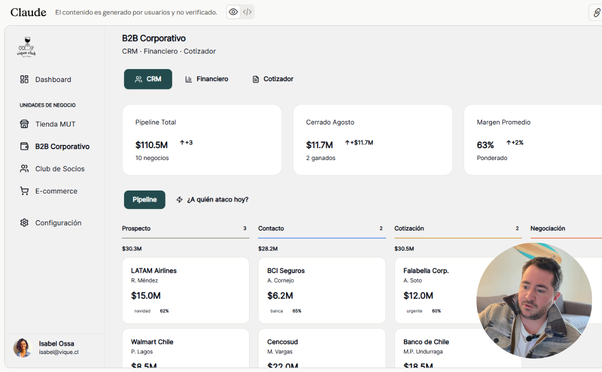The image size is (602, 372).
Task: Open the Cencosud deal card
Action: (x=322, y=349)
